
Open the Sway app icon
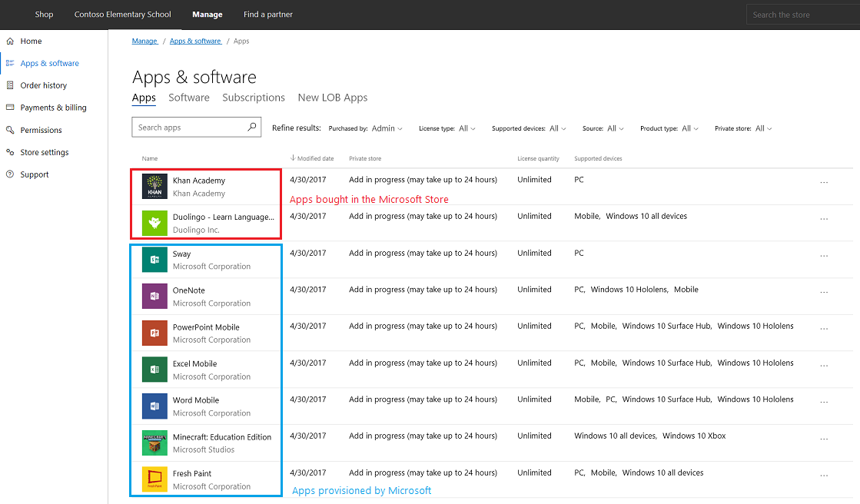pyautogui.click(x=154, y=260)
